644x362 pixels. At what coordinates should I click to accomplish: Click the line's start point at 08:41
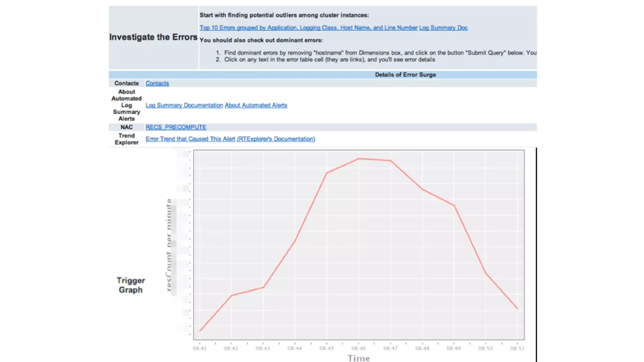click(200, 331)
